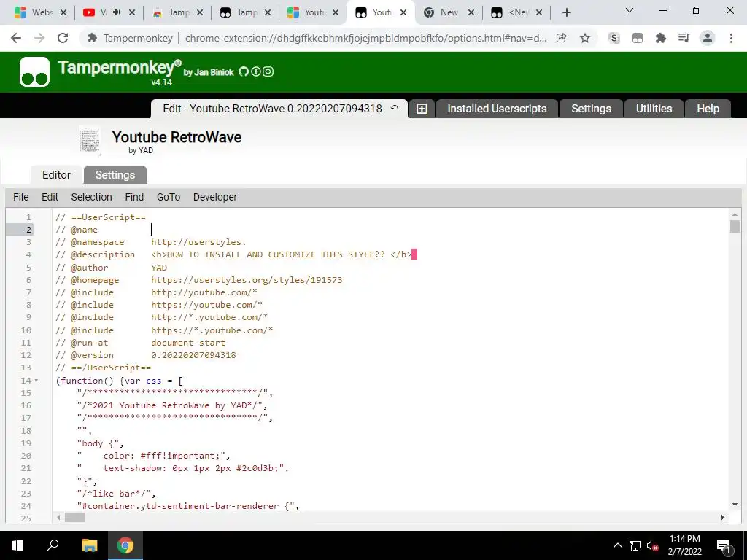This screenshot has width=747, height=560.
Task: Click document-start on line 11
Action: click(x=188, y=343)
